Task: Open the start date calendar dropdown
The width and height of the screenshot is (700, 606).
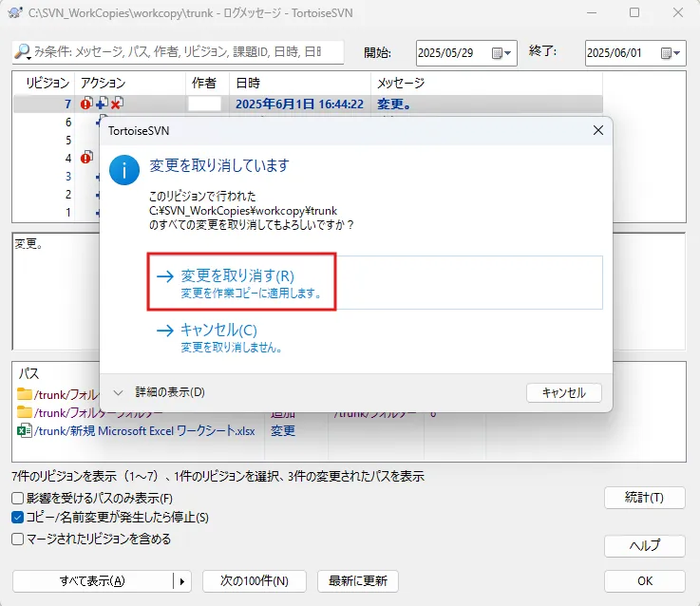Action: coord(501,53)
